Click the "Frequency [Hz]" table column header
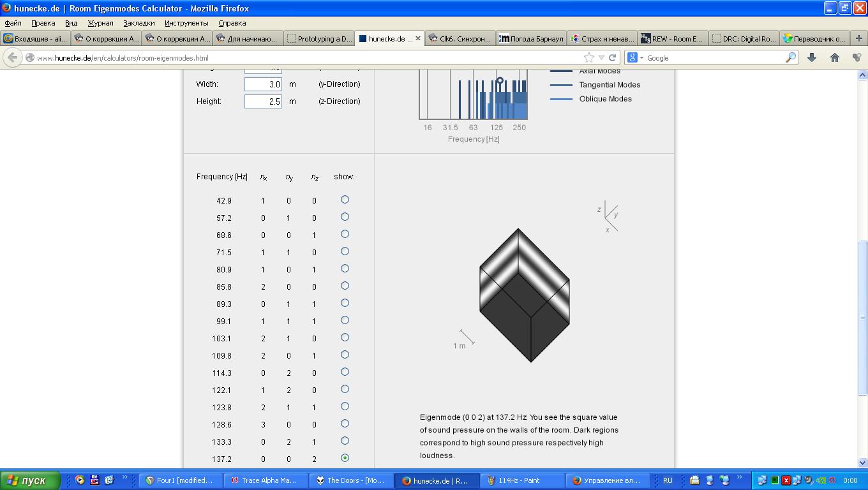Screen dimensions: 868x490 coord(222,177)
